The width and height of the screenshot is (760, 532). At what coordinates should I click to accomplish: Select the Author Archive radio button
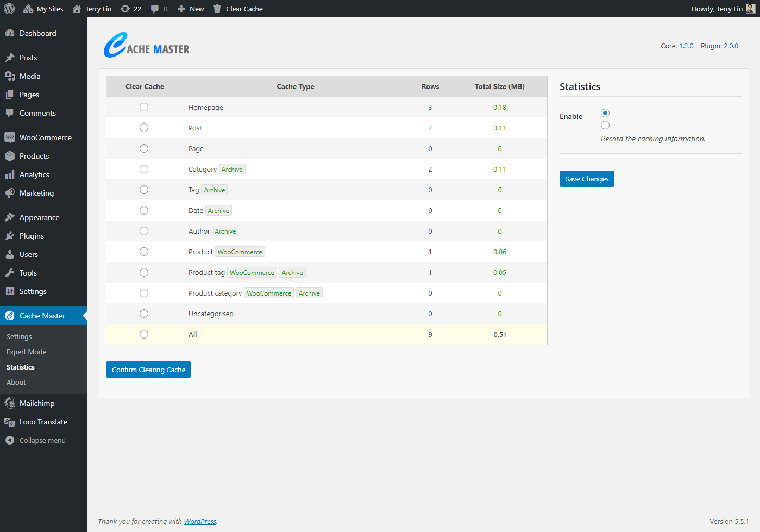click(x=144, y=231)
